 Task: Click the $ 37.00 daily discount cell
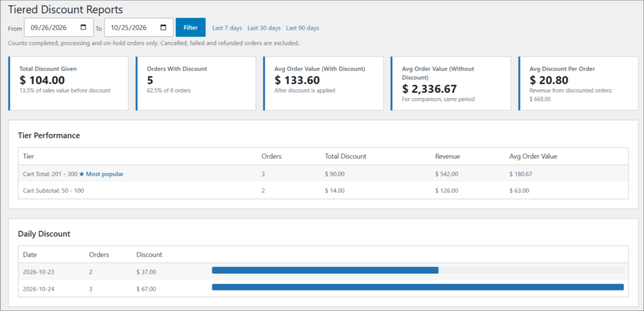(146, 272)
